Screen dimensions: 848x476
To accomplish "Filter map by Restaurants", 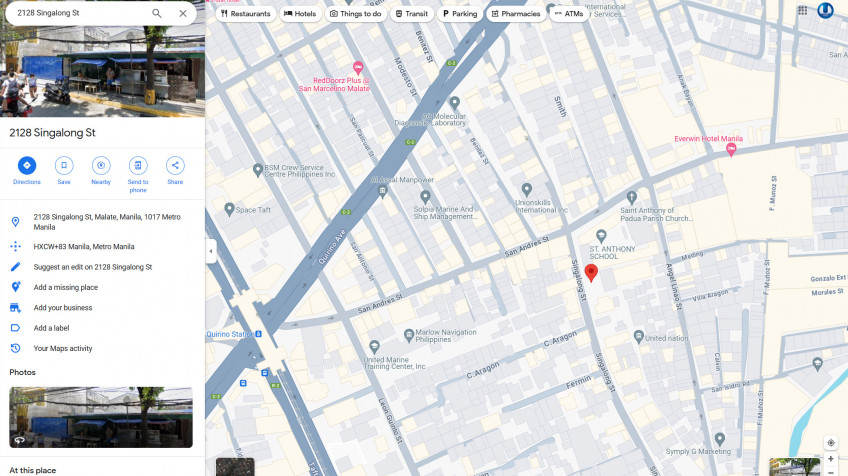I will click(246, 14).
